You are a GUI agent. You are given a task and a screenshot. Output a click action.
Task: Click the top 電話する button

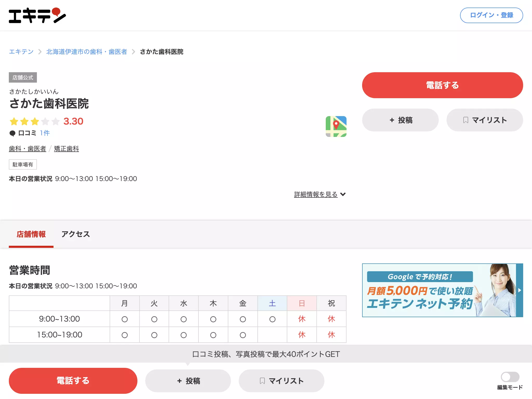pos(442,85)
